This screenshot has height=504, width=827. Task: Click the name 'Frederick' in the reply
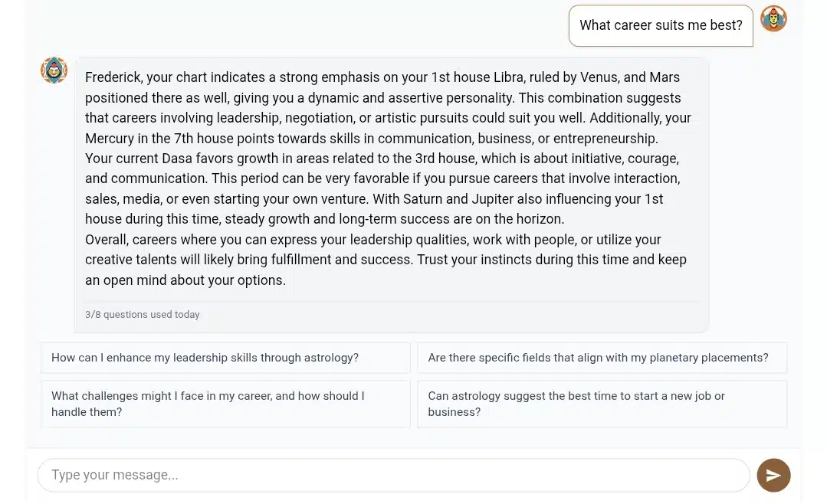tap(113, 77)
